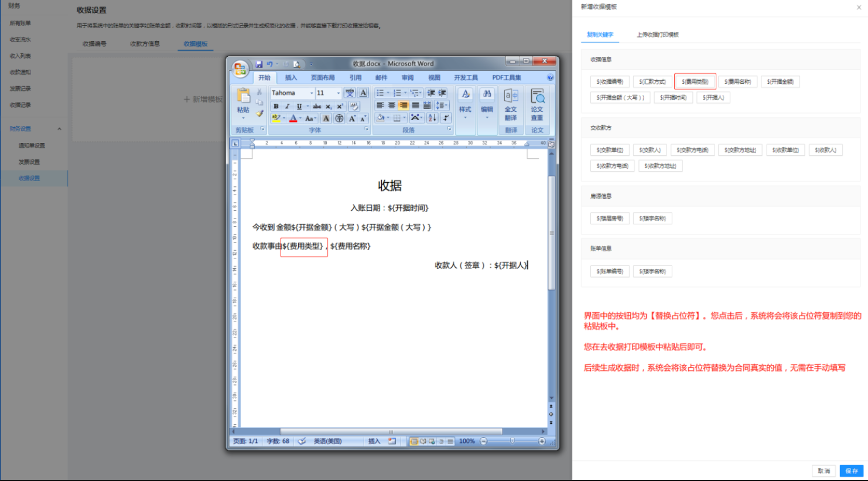The height and width of the screenshot is (481, 868).
Task: Click the Save icon in Word's quick access toolbar
Action: 259,64
